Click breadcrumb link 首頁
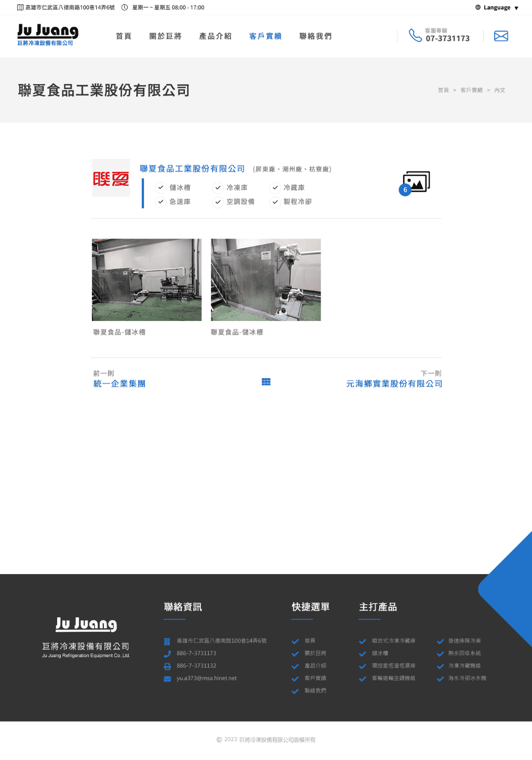The height and width of the screenshot is (760, 532). tap(443, 90)
